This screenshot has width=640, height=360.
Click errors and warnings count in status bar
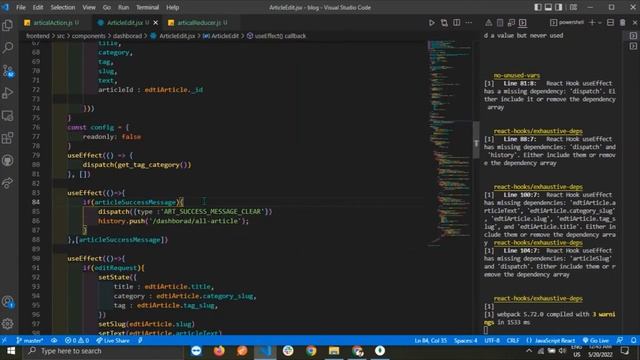click(x=77, y=340)
